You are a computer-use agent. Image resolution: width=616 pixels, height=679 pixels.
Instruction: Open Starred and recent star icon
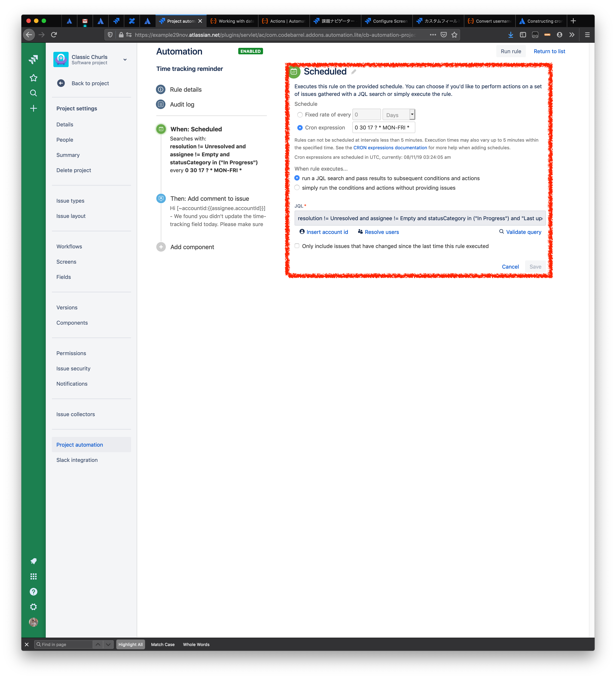click(33, 78)
